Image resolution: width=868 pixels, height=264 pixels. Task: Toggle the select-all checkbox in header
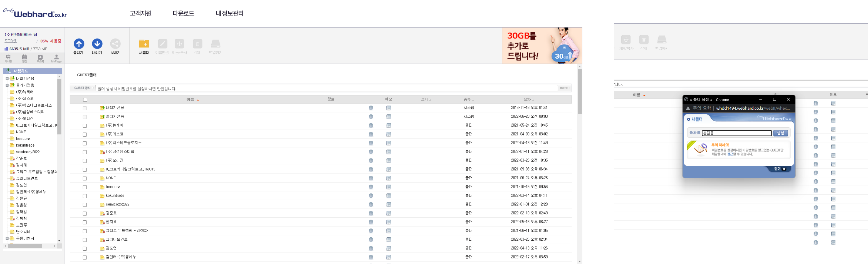point(85,100)
